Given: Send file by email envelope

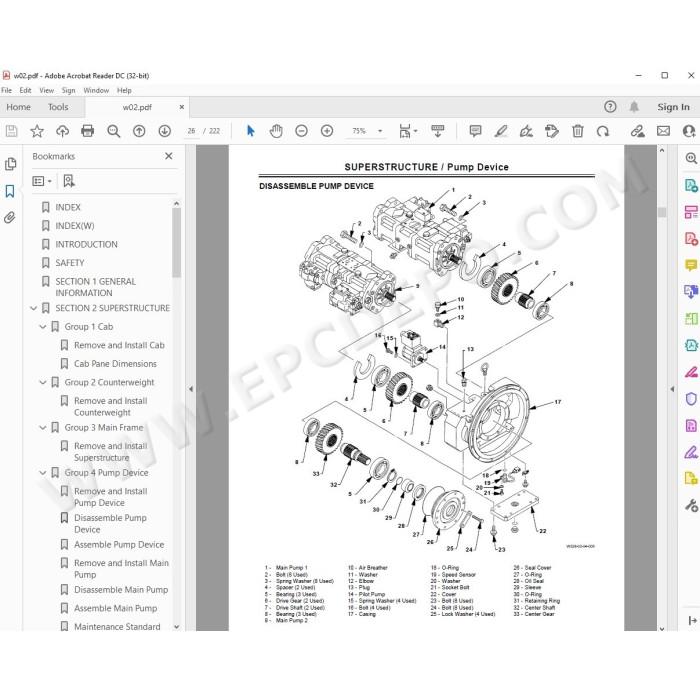Looking at the screenshot, I should click(663, 131).
